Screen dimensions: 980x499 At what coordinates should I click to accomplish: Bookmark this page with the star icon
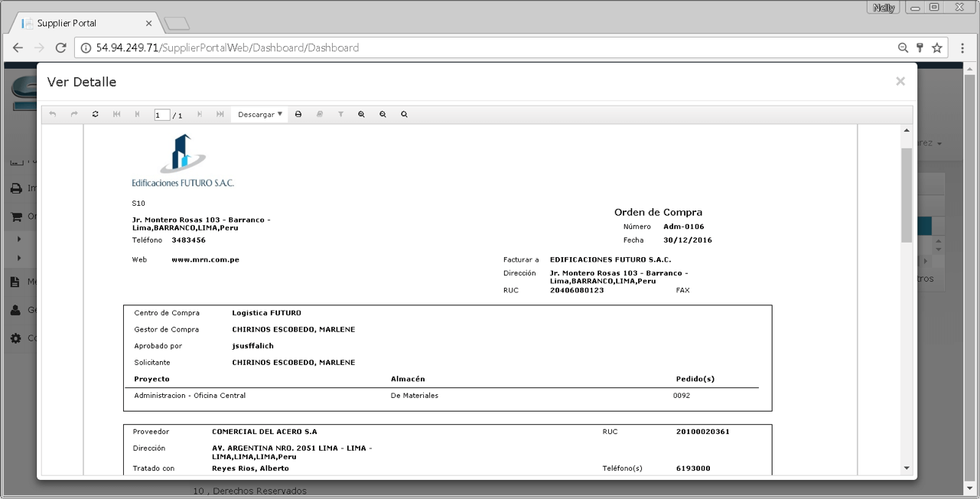coord(937,47)
